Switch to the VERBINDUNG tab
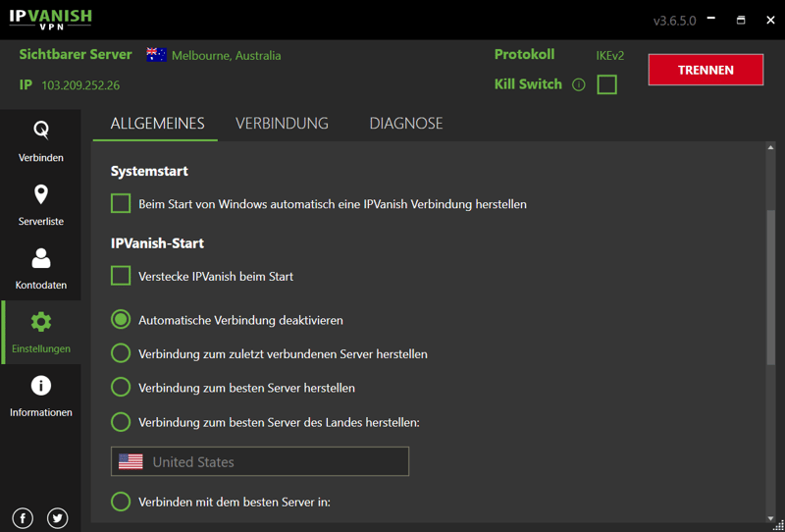The height and width of the screenshot is (532, 785). click(x=282, y=124)
